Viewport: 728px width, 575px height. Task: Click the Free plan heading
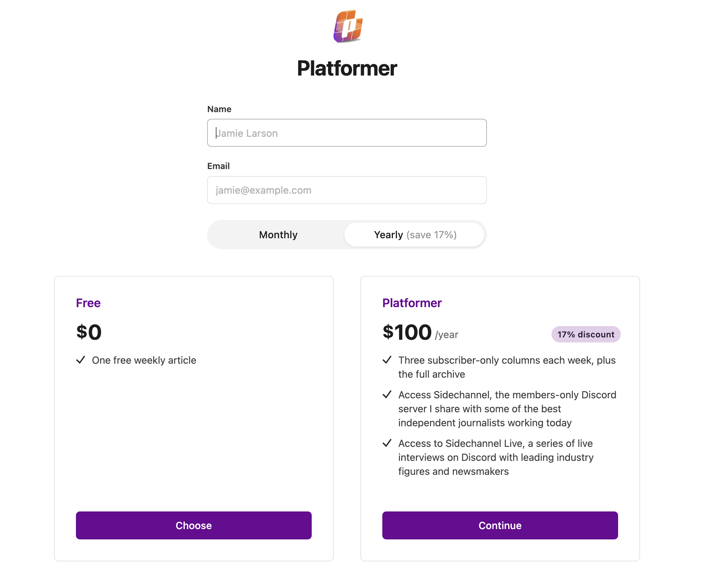click(88, 303)
